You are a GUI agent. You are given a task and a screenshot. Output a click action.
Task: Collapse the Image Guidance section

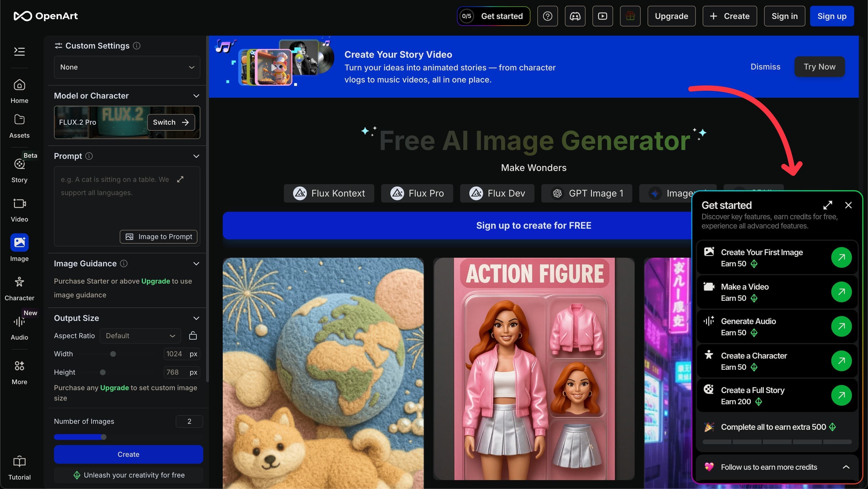(196, 263)
